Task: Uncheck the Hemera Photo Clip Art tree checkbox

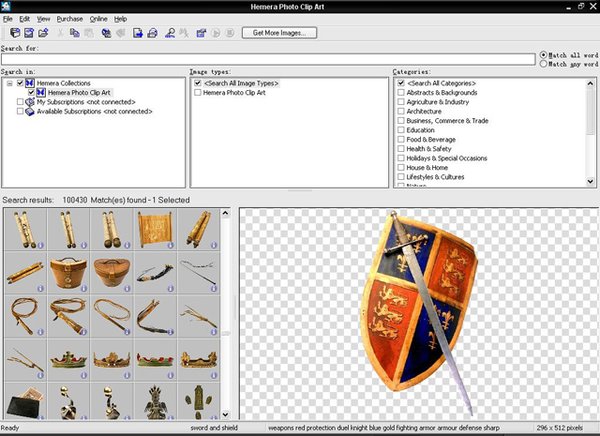Action: tap(31, 93)
